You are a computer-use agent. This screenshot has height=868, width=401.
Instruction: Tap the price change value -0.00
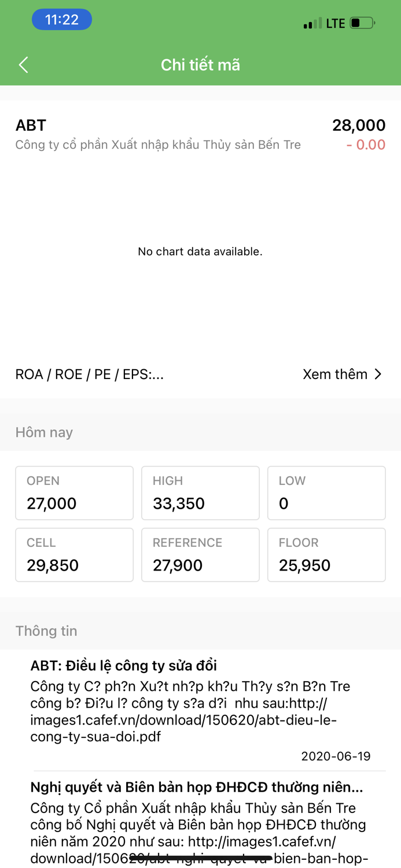(365, 145)
